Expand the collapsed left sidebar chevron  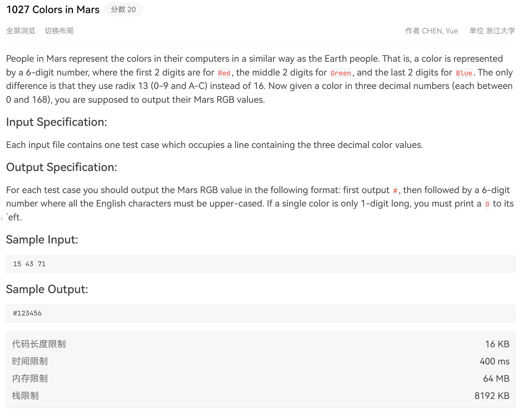pyautogui.click(x=2, y=219)
